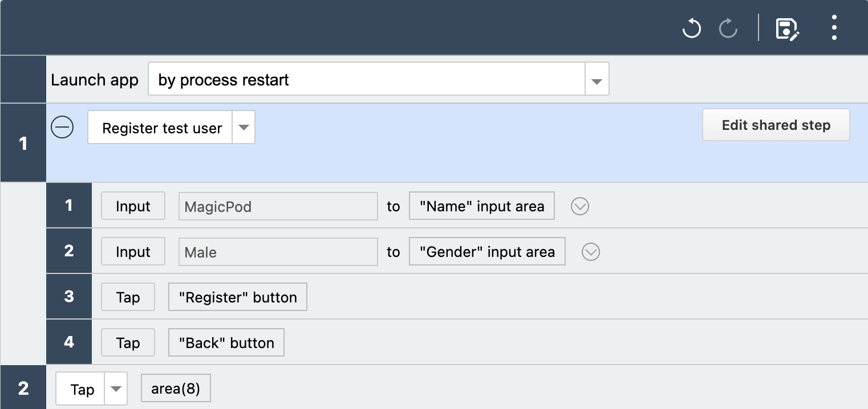The image size is (868, 409).
Task: Click the Tap command before "Back" button
Action: [128, 343]
